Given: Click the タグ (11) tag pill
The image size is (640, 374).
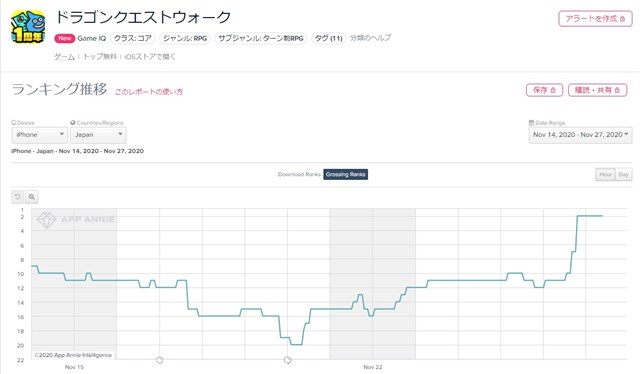Looking at the screenshot, I should click(x=329, y=38).
